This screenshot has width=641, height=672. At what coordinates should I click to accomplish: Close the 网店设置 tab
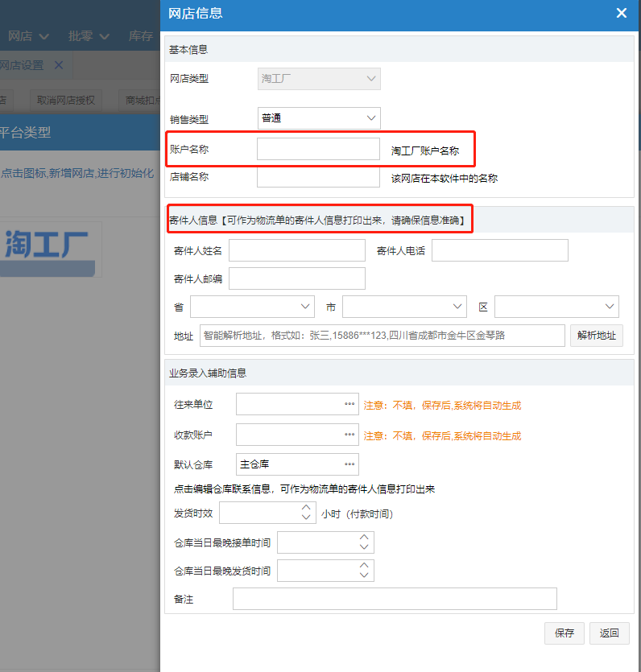coord(59,65)
